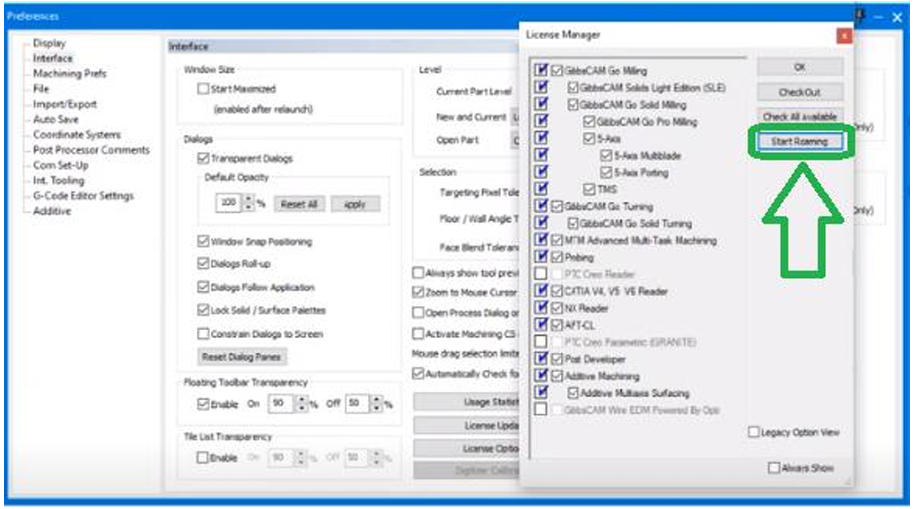914x509 pixels.
Task: Click OK in License Manager
Action: [x=800, y=67]
